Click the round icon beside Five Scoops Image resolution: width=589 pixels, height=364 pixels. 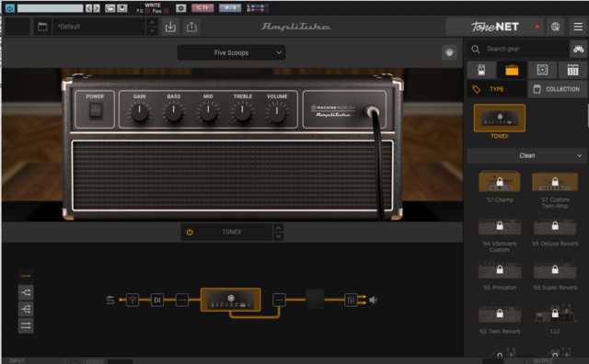pos(449,52)
